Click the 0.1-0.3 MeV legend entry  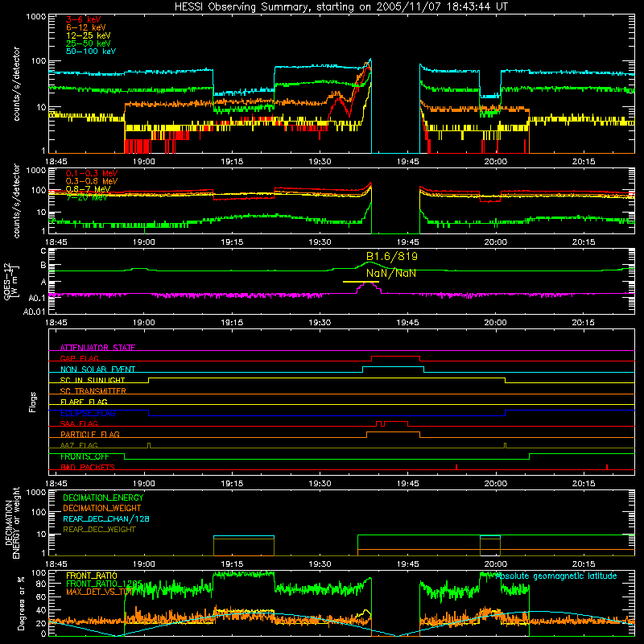(92, 173)
